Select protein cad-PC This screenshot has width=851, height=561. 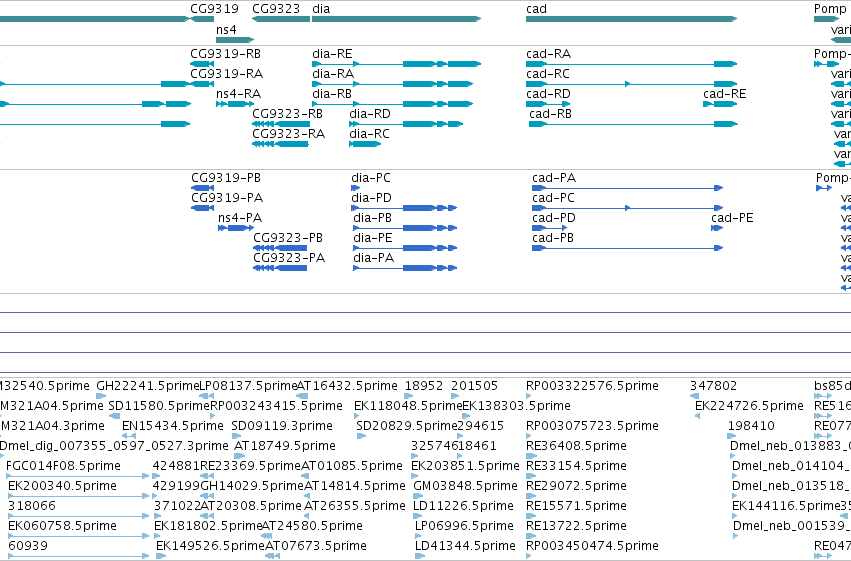(553, 198)
